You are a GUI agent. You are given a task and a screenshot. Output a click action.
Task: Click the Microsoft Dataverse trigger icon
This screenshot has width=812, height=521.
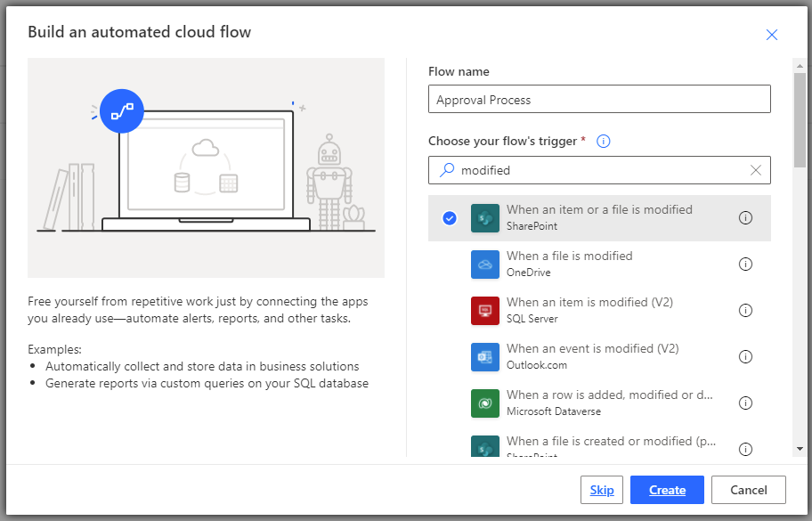tap(484, 403)
